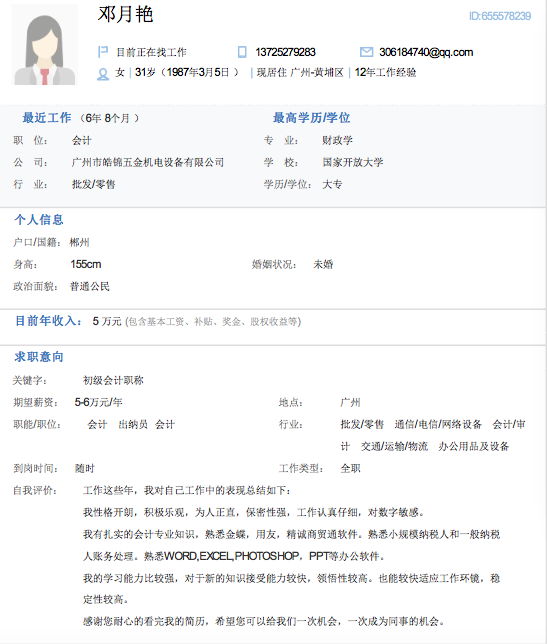Screen dimensions: 547x644
Task: Click the person icon beside gender
Action: click(103, 74)
